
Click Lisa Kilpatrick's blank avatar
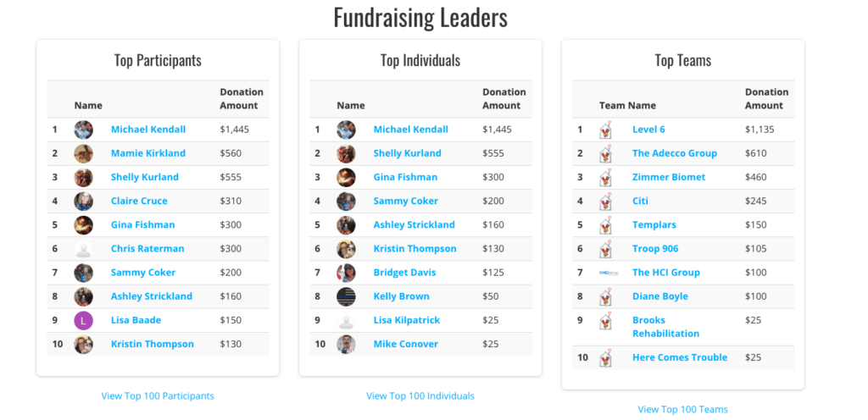[346, 320]
